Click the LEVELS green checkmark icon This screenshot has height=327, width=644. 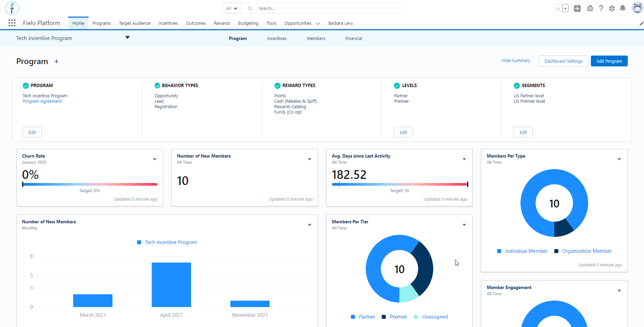[x=397, y=86]
